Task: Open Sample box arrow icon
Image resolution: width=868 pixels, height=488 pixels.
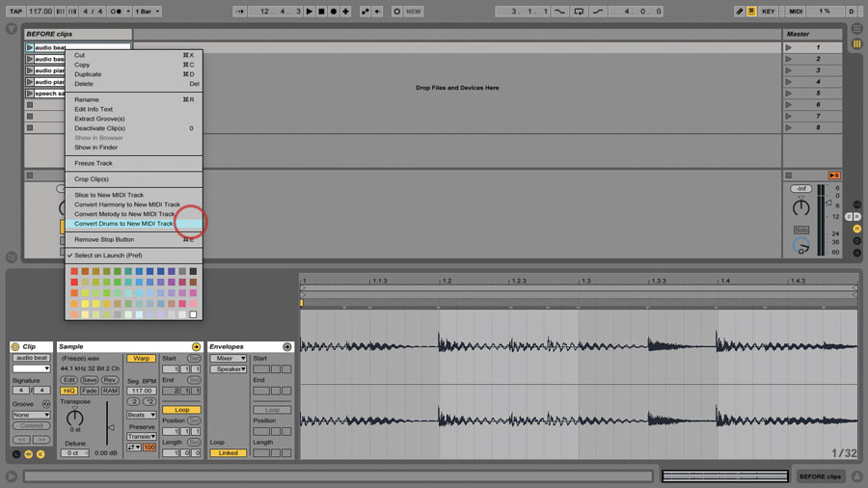Action: coord(196,346)
